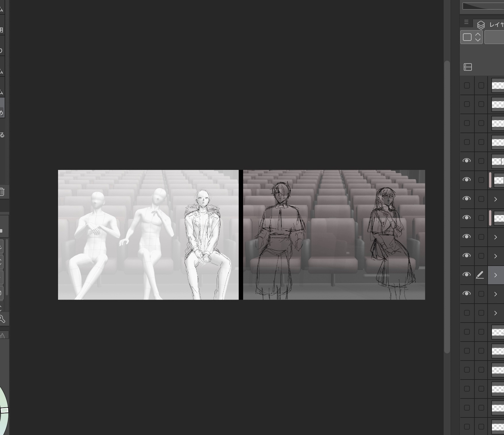Viewport: 504px width, 435px height.
Task: Open the square-icon dropdown with up/down arrows
Action: tap(471, 37)
